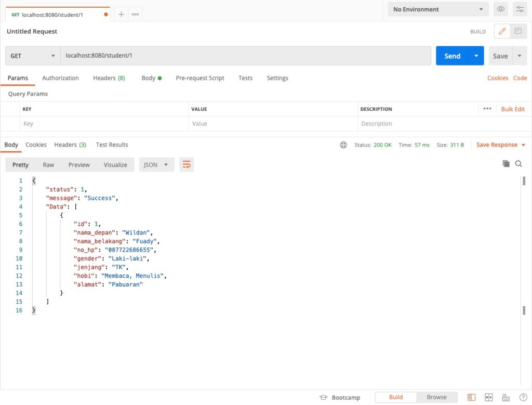Search the response with the magnifier icon

click(x=518, y=164)
